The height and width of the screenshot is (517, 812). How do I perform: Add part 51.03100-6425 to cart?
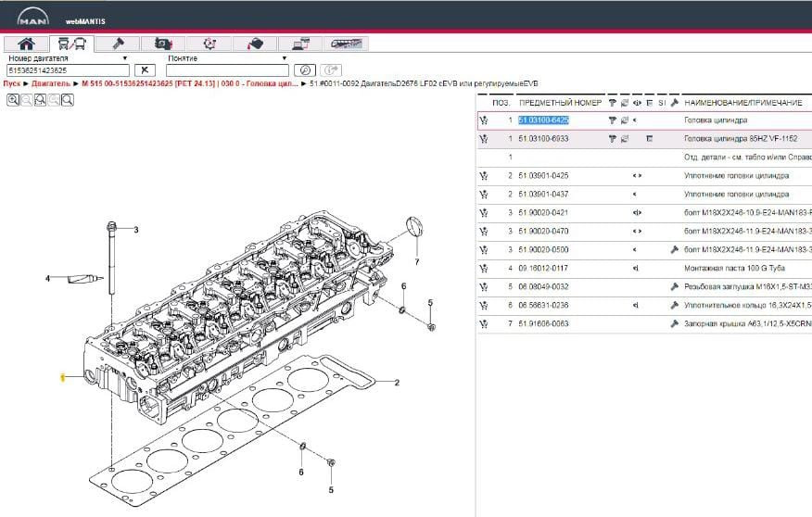(484, 120)
